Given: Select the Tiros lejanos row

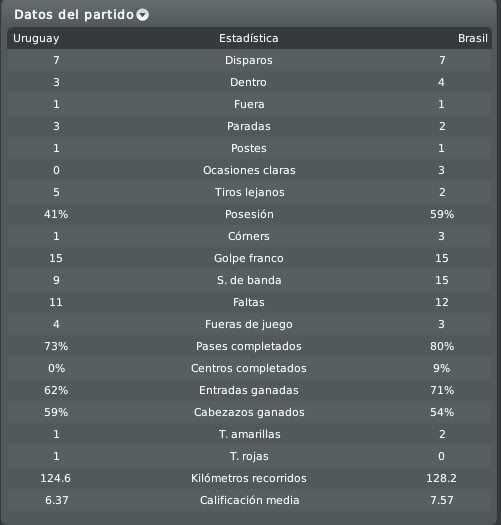Looking at the screenshot, I should pyautogui.click(x=249, y=192).
